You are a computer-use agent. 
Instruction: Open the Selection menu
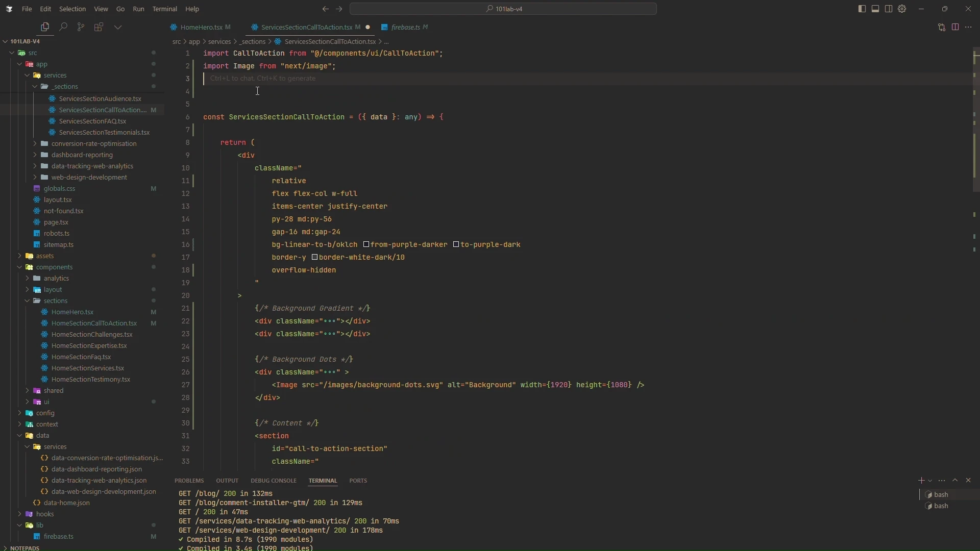(x=72, y=9)
